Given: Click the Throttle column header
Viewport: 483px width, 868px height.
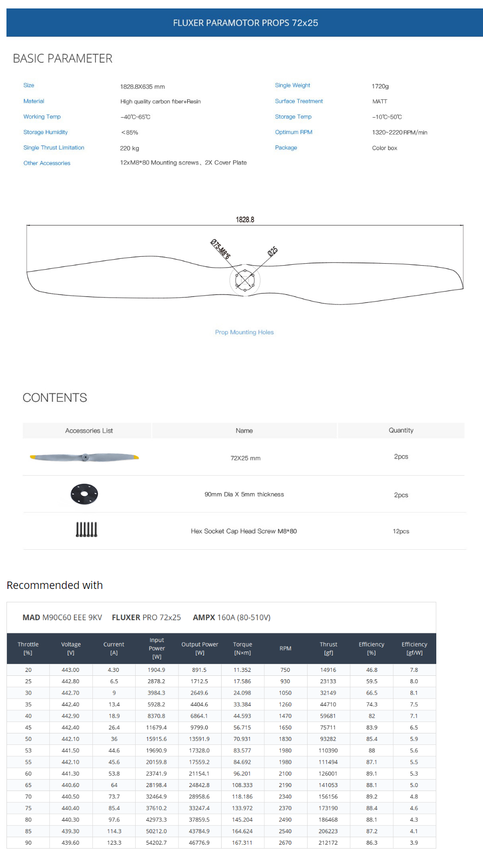Looking at the screenshot, I should (28, 649).
